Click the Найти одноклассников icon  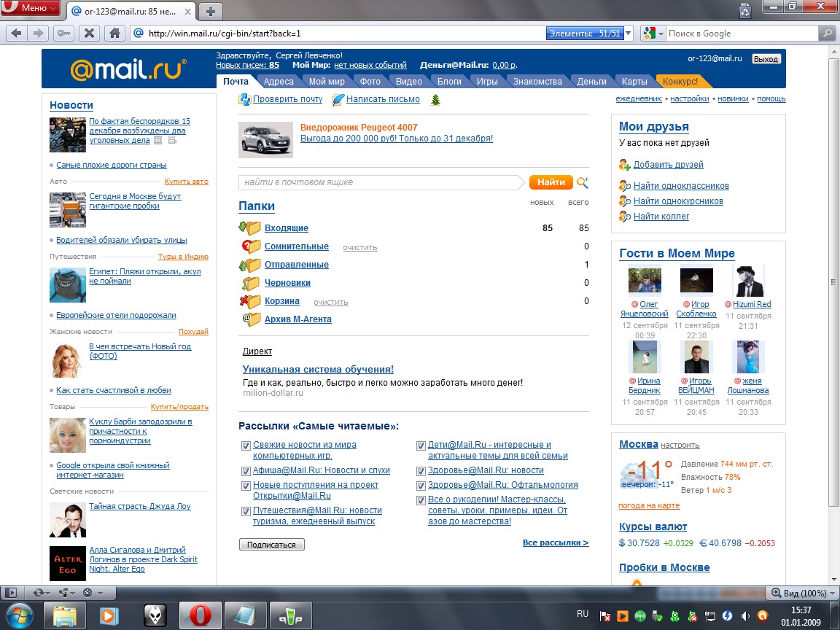625,186
